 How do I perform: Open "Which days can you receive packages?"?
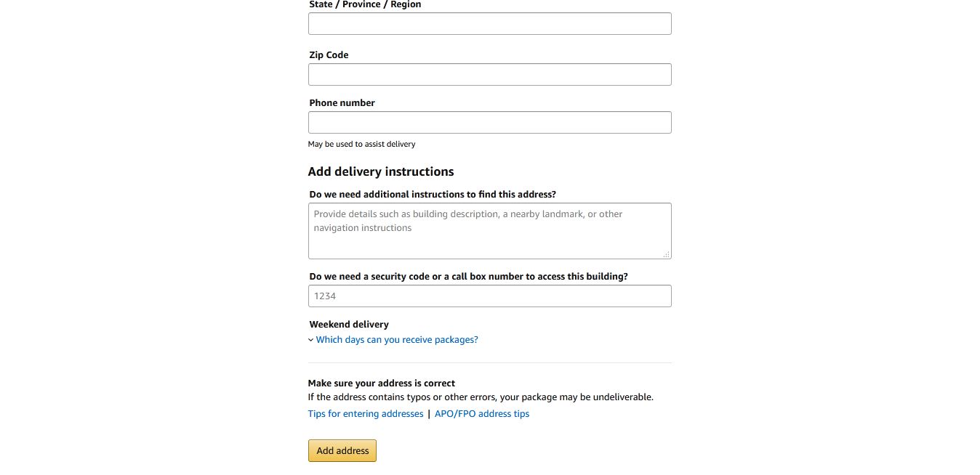pos(397,340)
